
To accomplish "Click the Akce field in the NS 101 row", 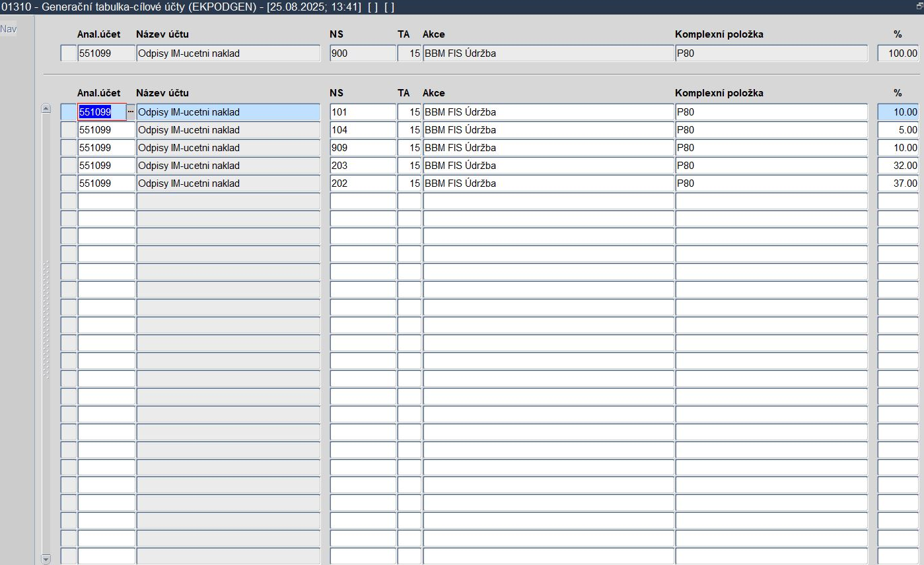I will click(548, 112).
